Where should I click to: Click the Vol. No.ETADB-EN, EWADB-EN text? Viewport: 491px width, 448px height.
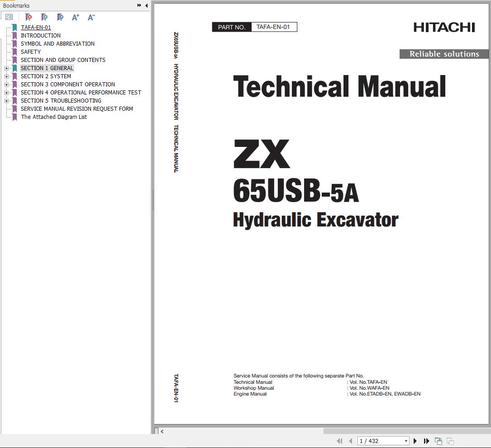pos(385,394)
